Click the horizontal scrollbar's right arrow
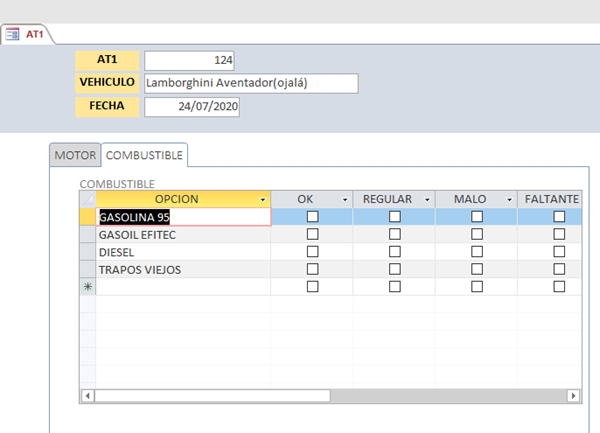The width and height of the screenshot is (600, 433). point(573,395)
